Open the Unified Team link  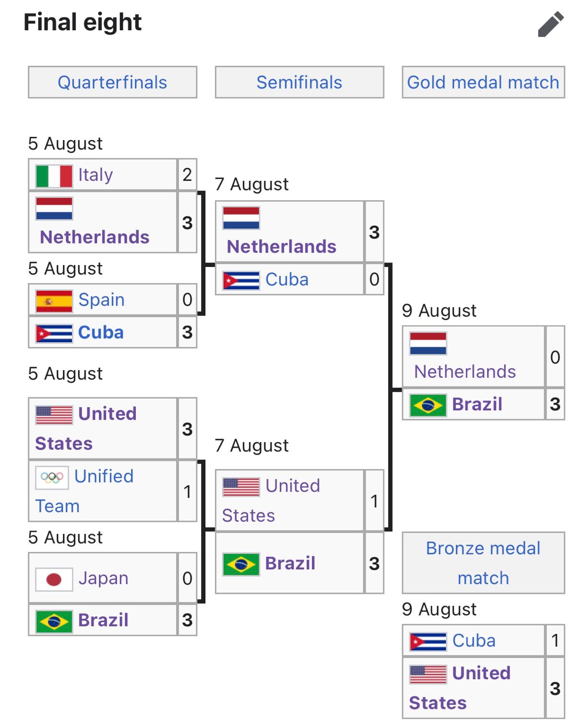(x=84, y=491)
